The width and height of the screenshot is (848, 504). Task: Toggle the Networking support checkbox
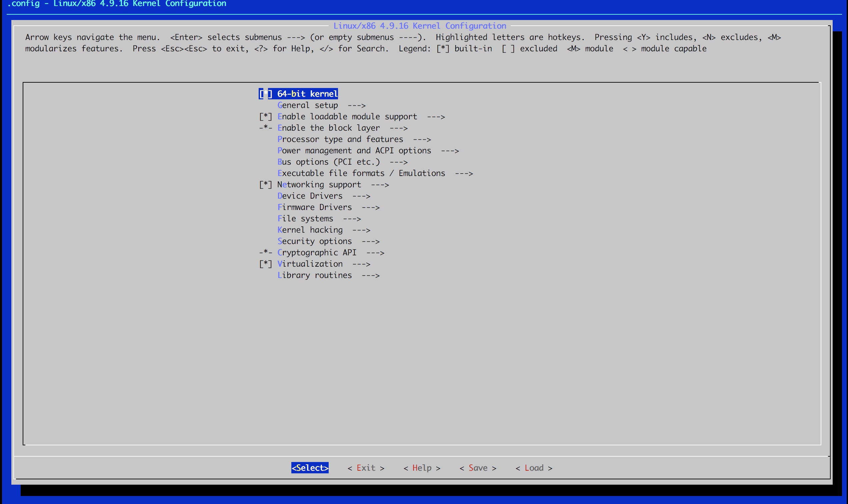266,184
